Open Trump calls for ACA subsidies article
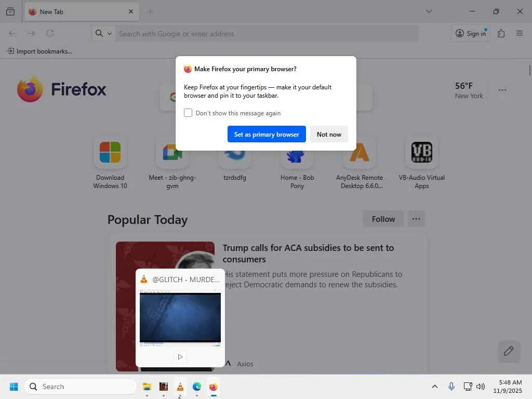The width and height of the screenshot is (532, 399). click(x=308, y=254)
